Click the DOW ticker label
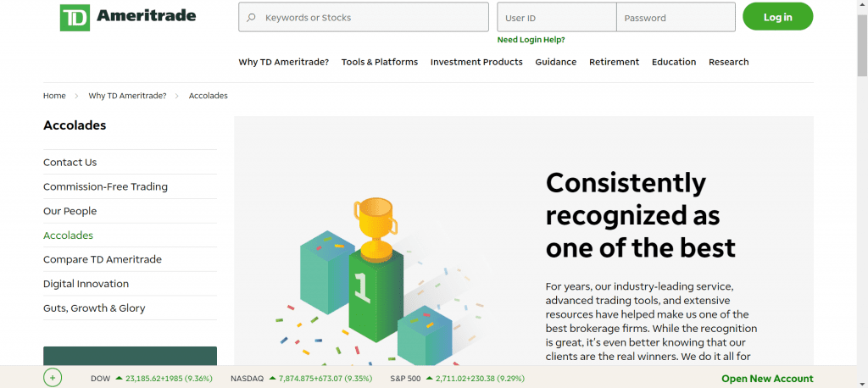The width and height of the screenshot is (868, 388). pyautogui.click(x=100, y=379)
